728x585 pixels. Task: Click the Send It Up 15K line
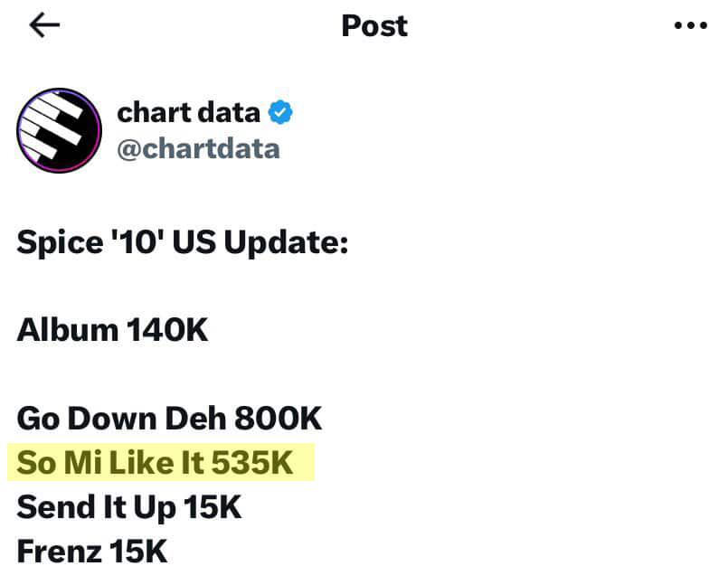[129, 507]
